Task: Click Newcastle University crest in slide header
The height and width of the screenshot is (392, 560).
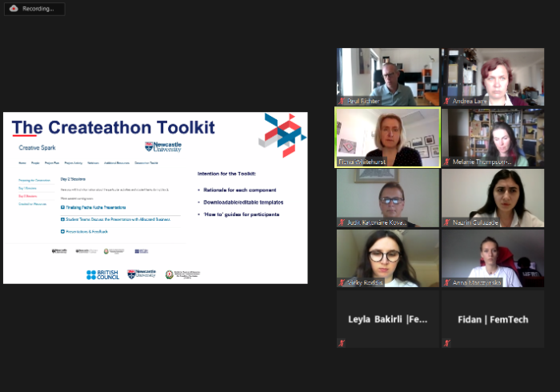Action: point(163,146)
